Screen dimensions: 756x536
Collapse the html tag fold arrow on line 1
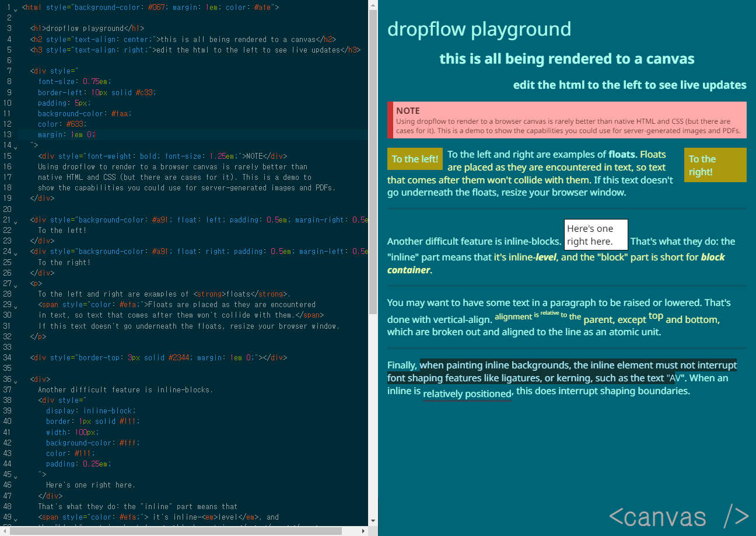[15, 8]
